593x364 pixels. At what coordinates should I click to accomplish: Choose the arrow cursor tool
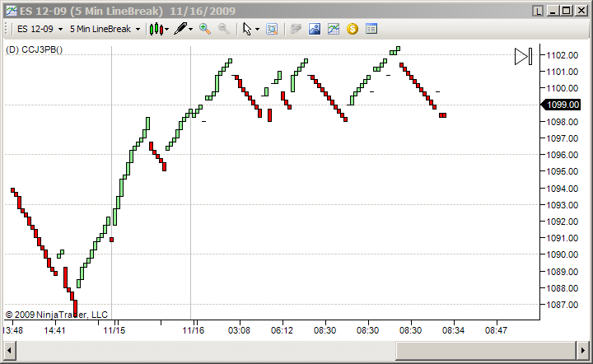pyautogui.click(x=247, y=29)
